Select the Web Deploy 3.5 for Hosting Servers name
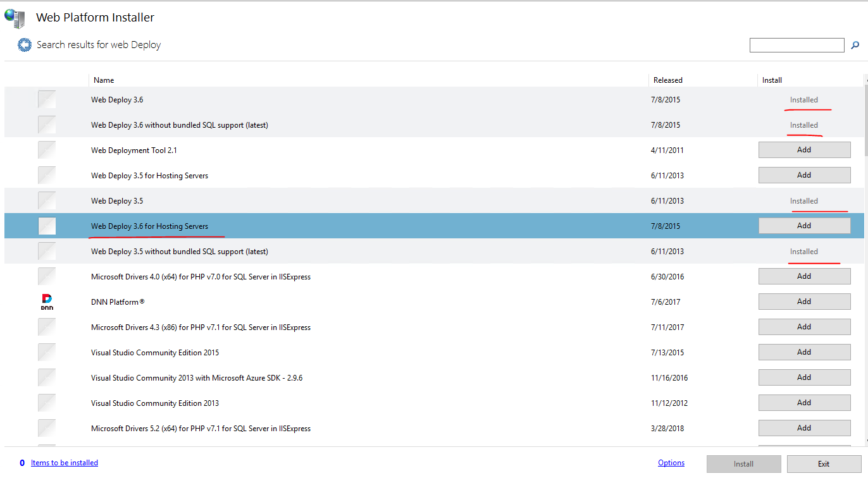 click(x=149, y=176)
